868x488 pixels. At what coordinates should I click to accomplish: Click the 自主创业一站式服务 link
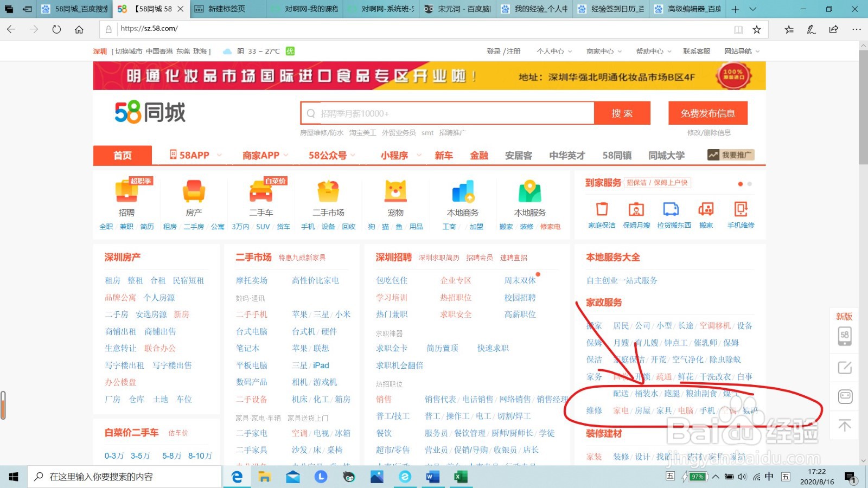pos(622,280)
